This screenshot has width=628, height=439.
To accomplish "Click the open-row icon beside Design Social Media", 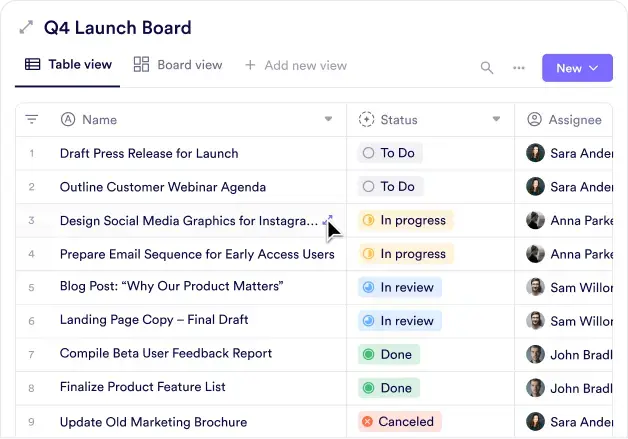I will click(x=328, y=219).
